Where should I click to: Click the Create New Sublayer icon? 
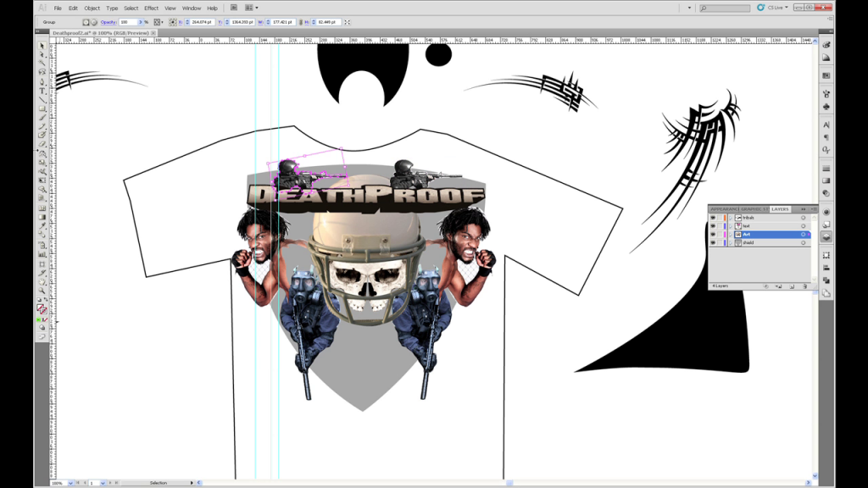coord(778,286)
